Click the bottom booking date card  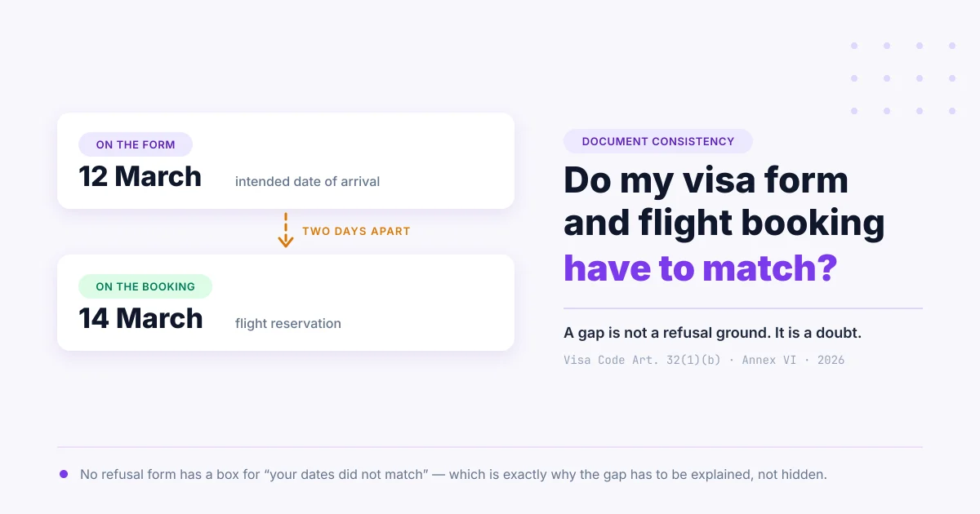point(286,303)
